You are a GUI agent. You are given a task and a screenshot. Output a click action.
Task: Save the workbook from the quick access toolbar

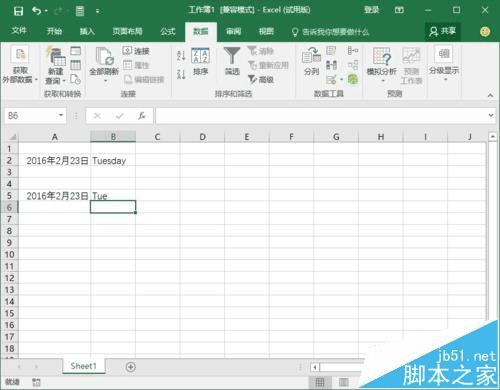pyautogui.click(x=18, y=11)
